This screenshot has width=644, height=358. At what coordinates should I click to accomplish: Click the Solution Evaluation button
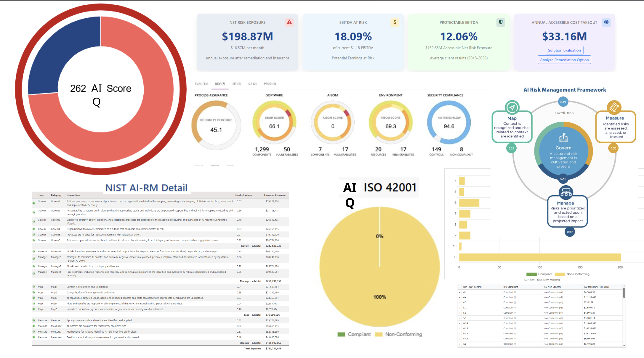pos(564,50)
